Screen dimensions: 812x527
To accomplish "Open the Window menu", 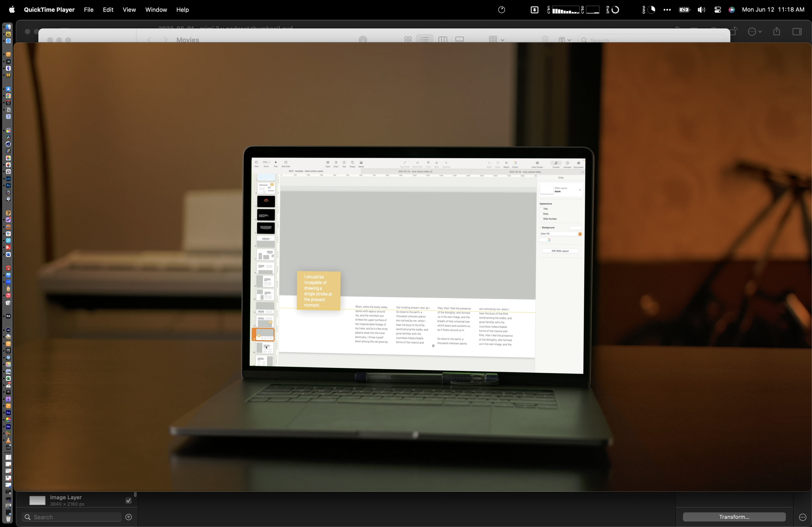I will (156, 10).
